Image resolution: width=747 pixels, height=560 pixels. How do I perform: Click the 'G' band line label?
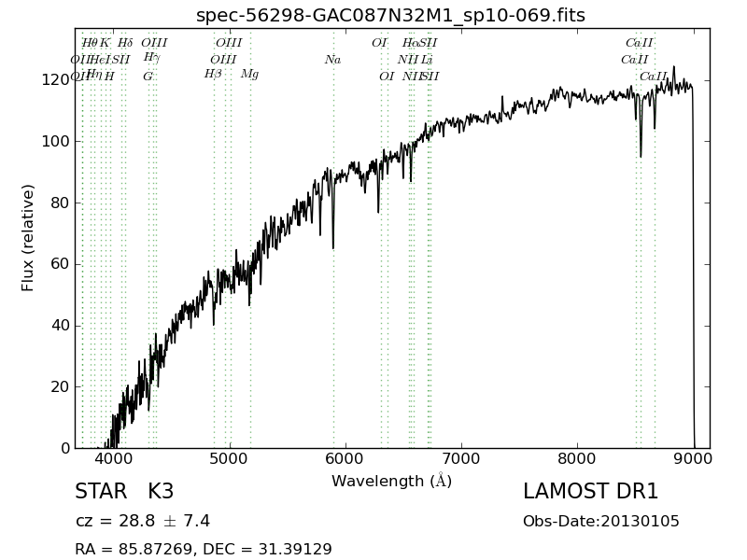(148, 77)
